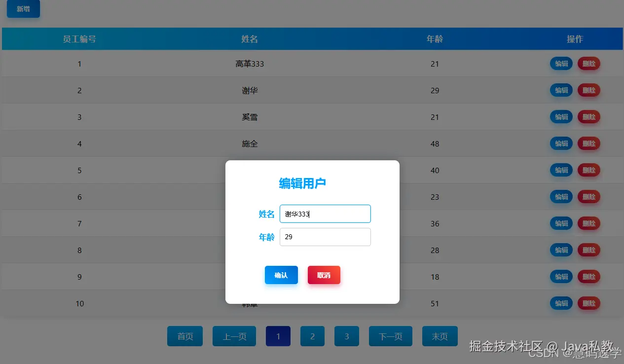624x364 pixels.
Task: Click 删除 for employee number 10
Action: pos(588,303)
